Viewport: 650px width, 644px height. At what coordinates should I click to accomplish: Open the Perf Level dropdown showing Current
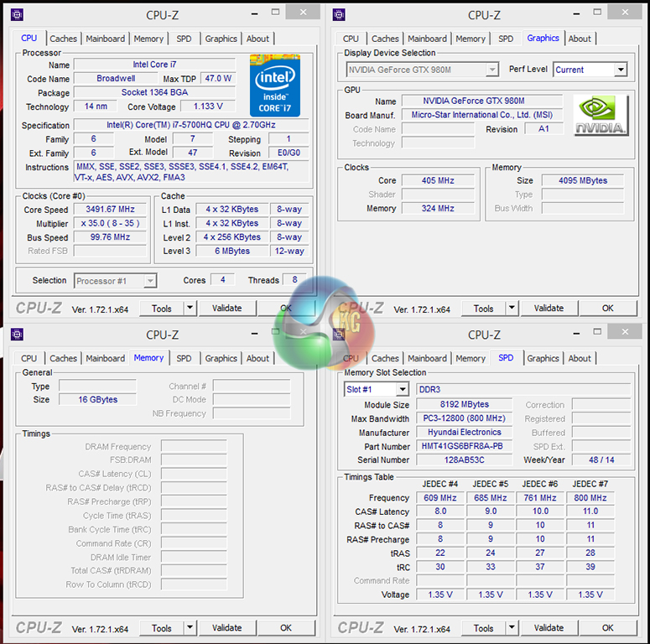click(621, 70)
